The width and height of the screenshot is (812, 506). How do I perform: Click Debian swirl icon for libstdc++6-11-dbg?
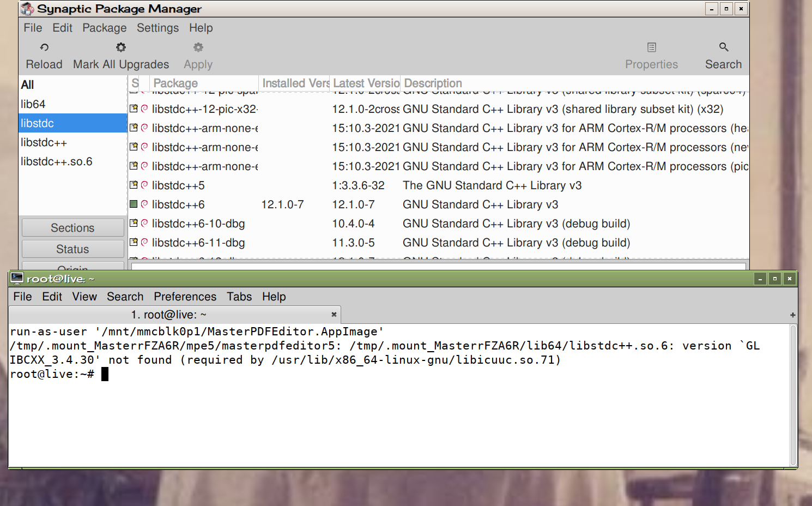click(x=144, y=242)
